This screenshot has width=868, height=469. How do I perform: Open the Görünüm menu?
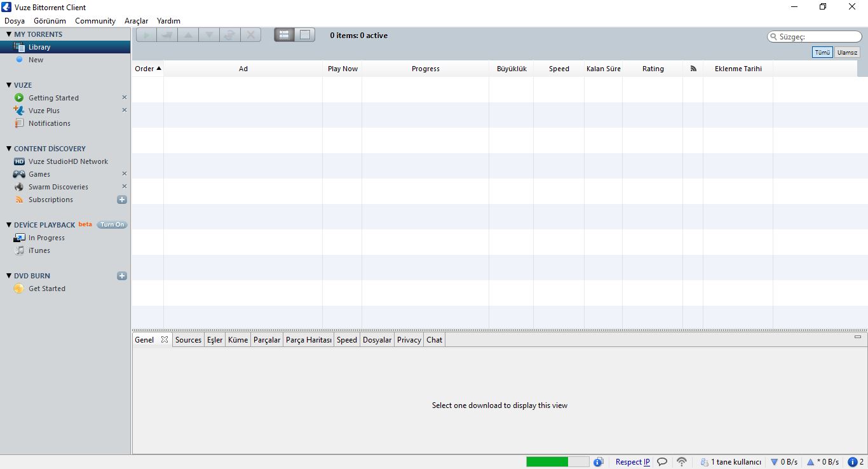(x=50, y=21)
